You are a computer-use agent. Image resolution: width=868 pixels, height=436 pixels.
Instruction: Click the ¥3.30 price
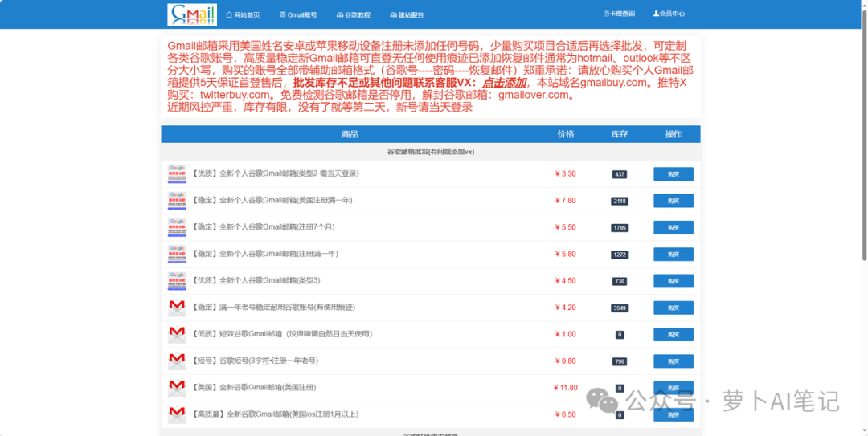coord(565,173)
